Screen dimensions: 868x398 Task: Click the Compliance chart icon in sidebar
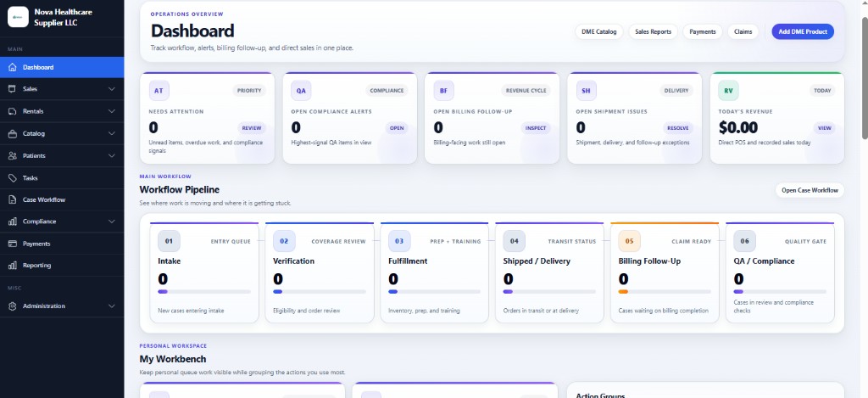(13, 221)
